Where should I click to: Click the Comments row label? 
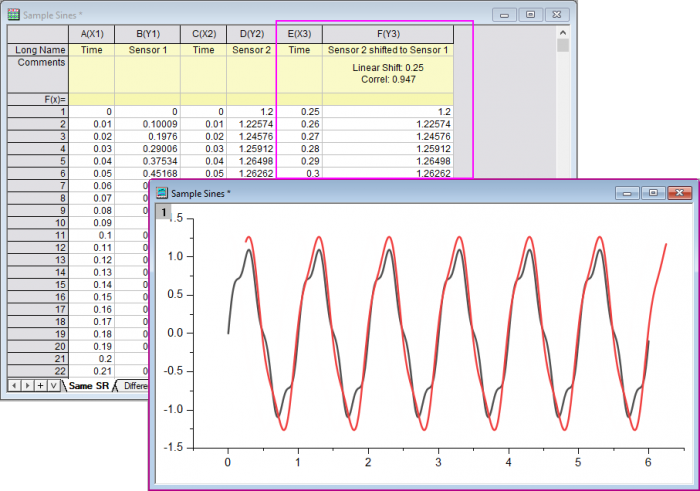coord(38,74)
